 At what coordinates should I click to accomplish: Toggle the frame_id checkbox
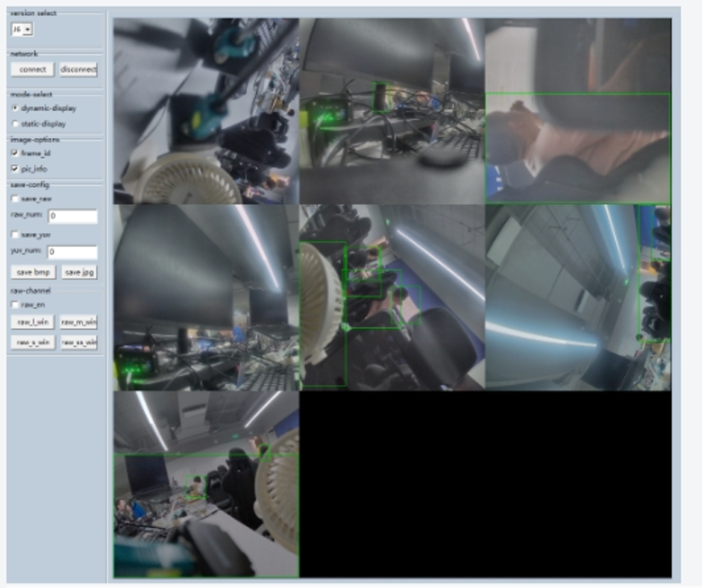tap(13, 151)
